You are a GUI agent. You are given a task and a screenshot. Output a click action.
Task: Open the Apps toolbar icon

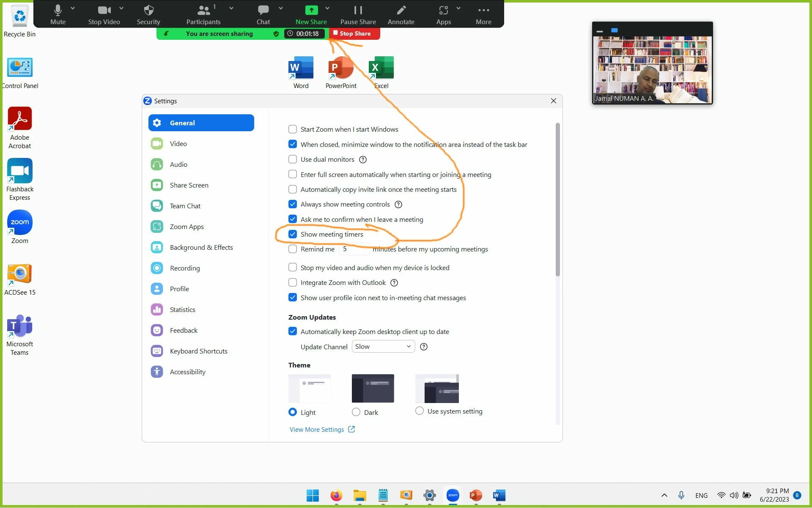click(x=443, y=10)
